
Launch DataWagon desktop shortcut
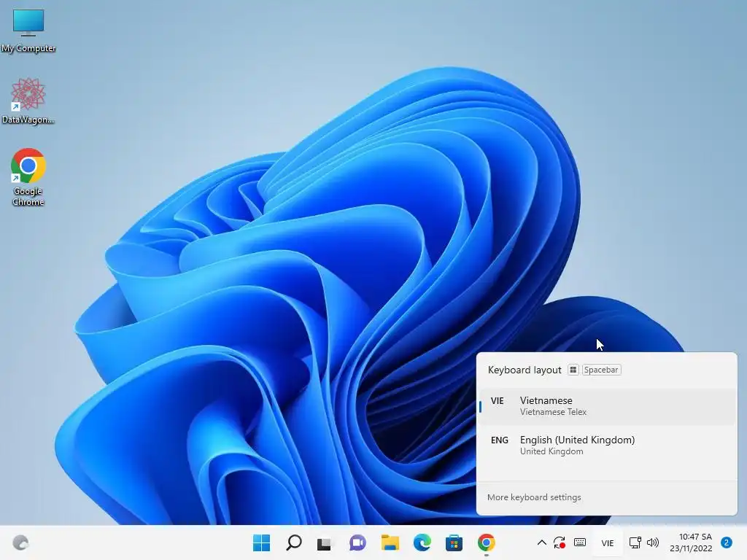click(x=28, y=101)
